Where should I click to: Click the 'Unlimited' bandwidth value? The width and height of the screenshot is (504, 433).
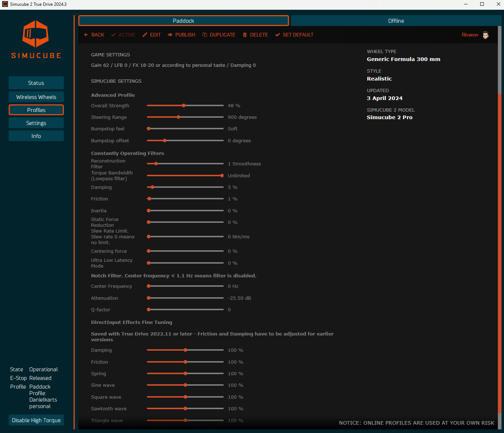coord(239,176)
